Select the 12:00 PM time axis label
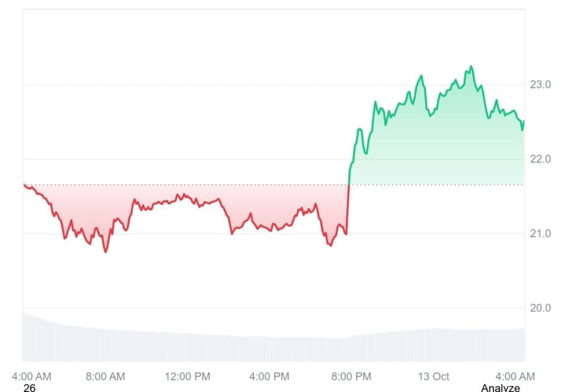 click(x=187, y=377)
